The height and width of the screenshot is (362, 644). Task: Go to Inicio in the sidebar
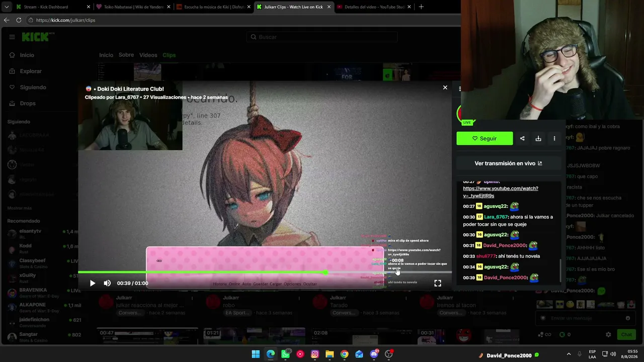pyautogui.click(x=22, y=55)
